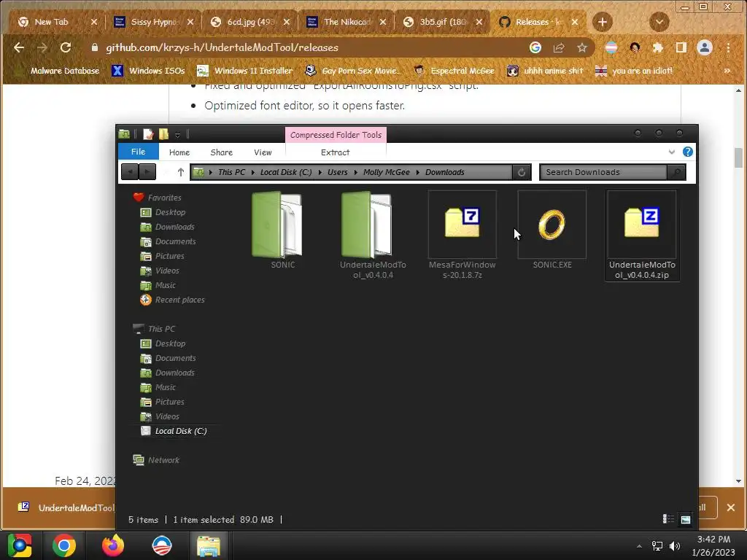Click Users breadcrumb in address bar
The image size is (747, 560).
point(337,172)
